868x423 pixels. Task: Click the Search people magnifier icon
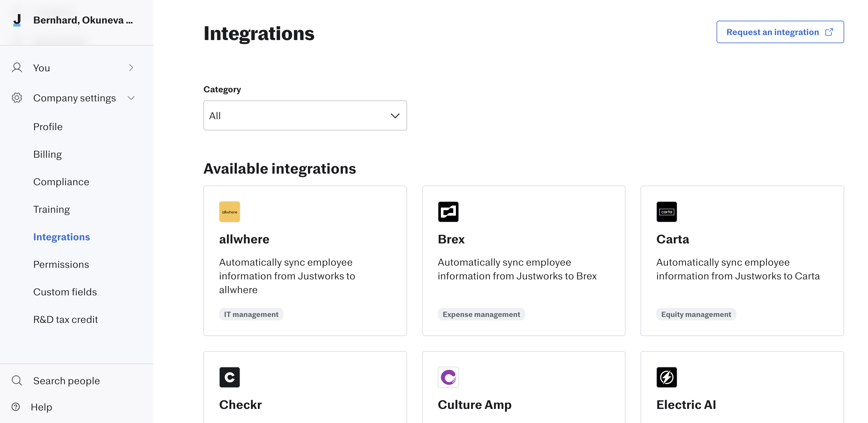[17, 380]
